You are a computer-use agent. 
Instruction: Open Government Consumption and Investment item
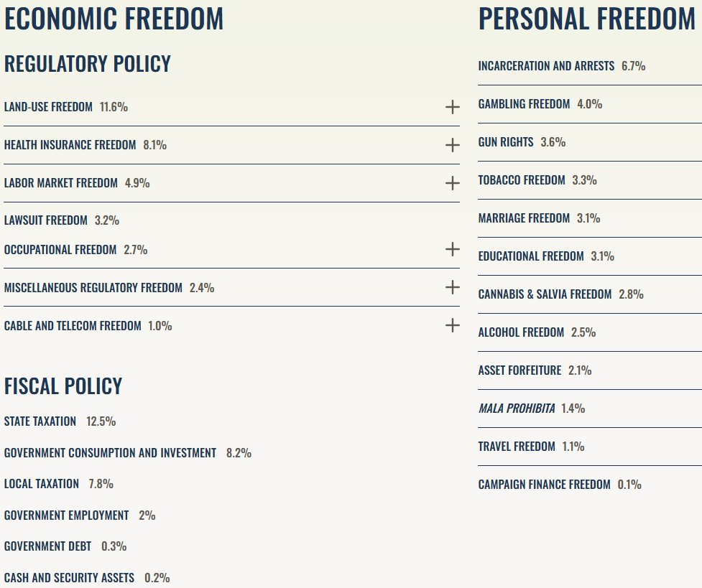click(110, 453)
